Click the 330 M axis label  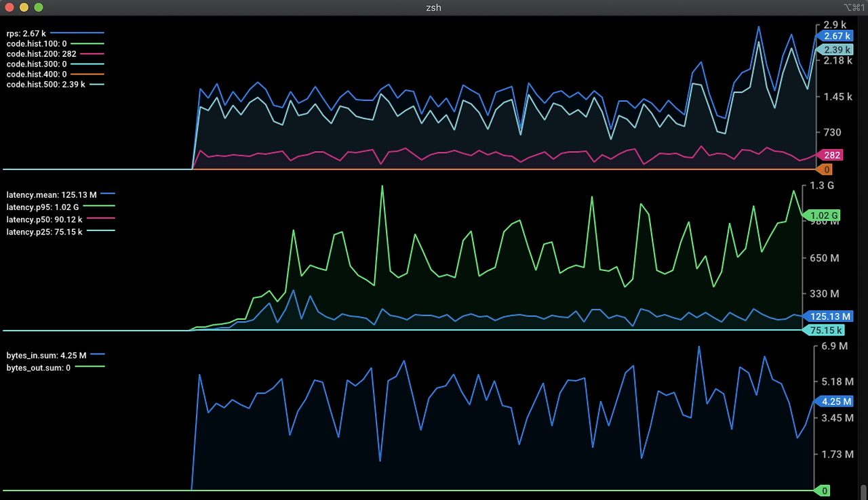coord(824,293)
